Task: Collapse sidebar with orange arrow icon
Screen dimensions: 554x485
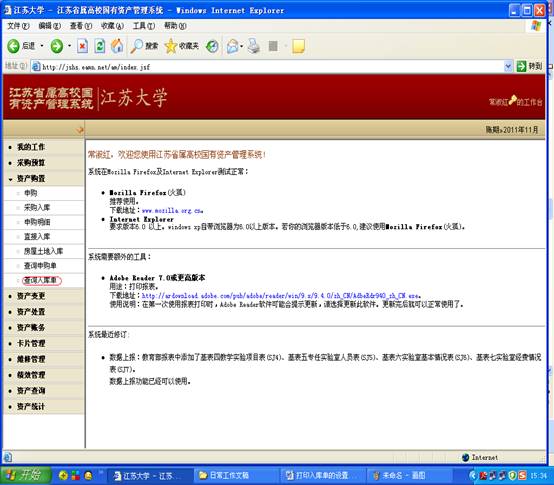Action: click(x=80, y=130)
